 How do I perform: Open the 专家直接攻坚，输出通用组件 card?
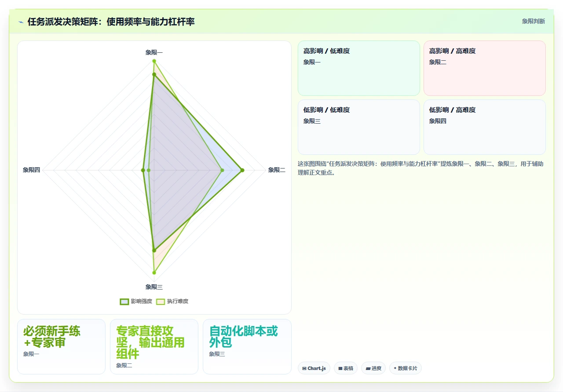coord(154,347)
